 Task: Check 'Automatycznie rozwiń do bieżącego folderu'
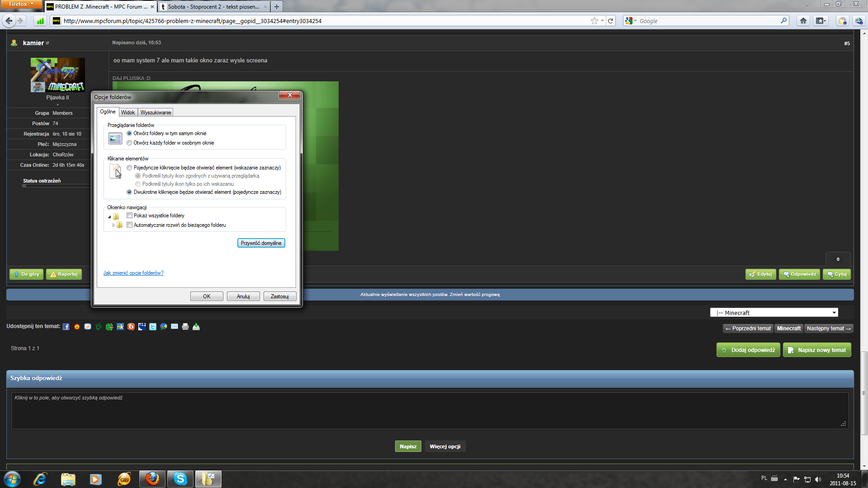pos(130,225)
